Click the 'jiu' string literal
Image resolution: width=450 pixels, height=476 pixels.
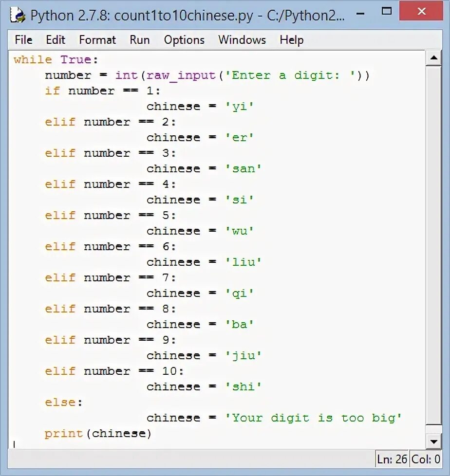click(x=243, y=356)
